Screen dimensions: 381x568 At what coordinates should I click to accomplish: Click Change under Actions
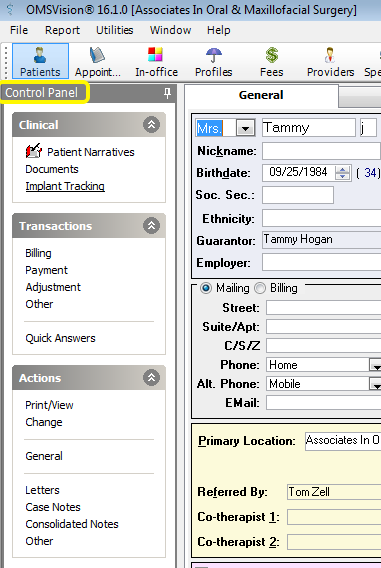[44, 422]
